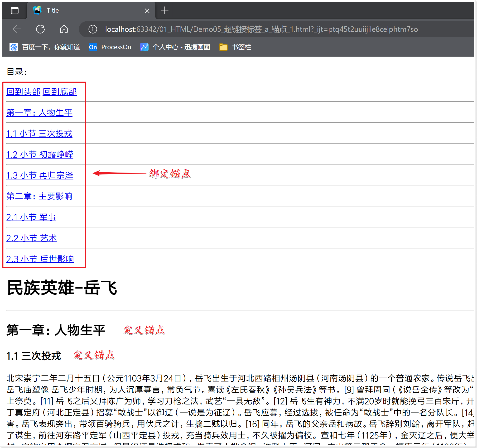Open 2.3 小节 后世影响 anchor link
This screenshot has width=477, height=448.
pyautogui.click(x=40, y=259)
